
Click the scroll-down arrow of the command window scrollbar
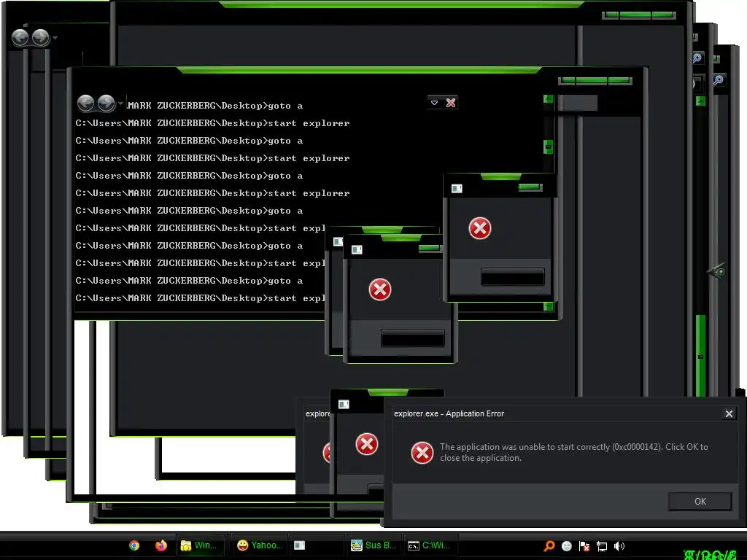tap(548, 307)
